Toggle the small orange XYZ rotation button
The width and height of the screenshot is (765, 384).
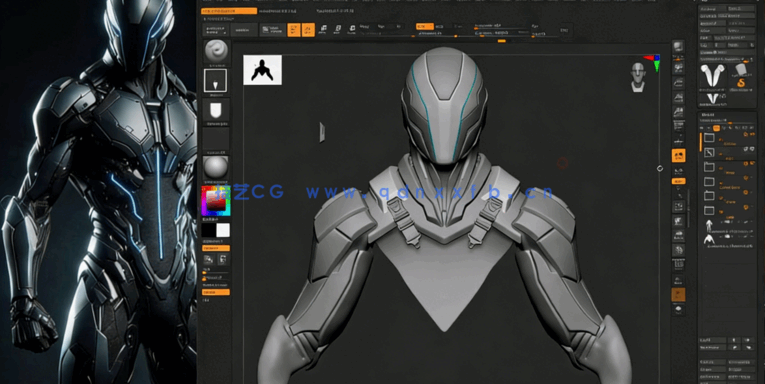pyautogui.click(x=678, y=181)
